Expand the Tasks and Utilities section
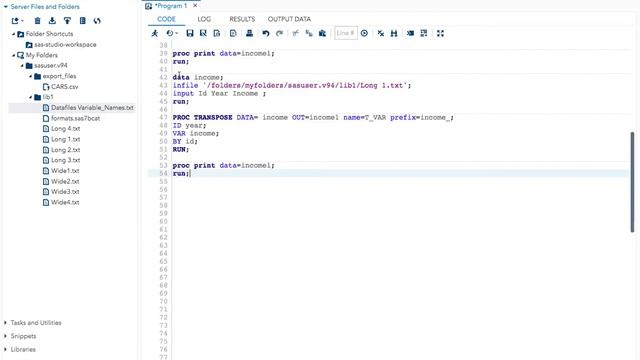Viewport: 640px width, 360px height. [5, 323]
